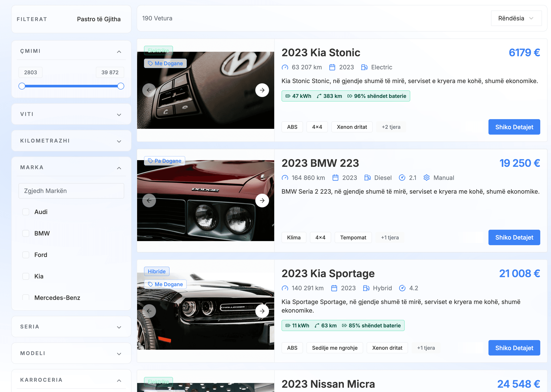551x392 pixels.
Task: Expand the KILOMETRAZHI filter section
Action: (x=71, y=141)
